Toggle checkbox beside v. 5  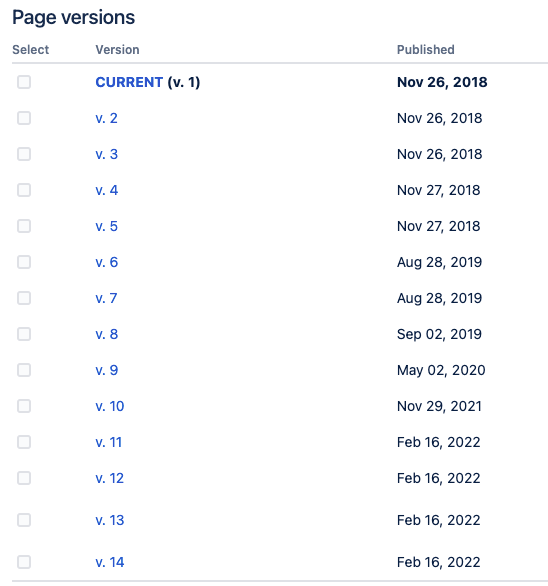coord(24,226)
